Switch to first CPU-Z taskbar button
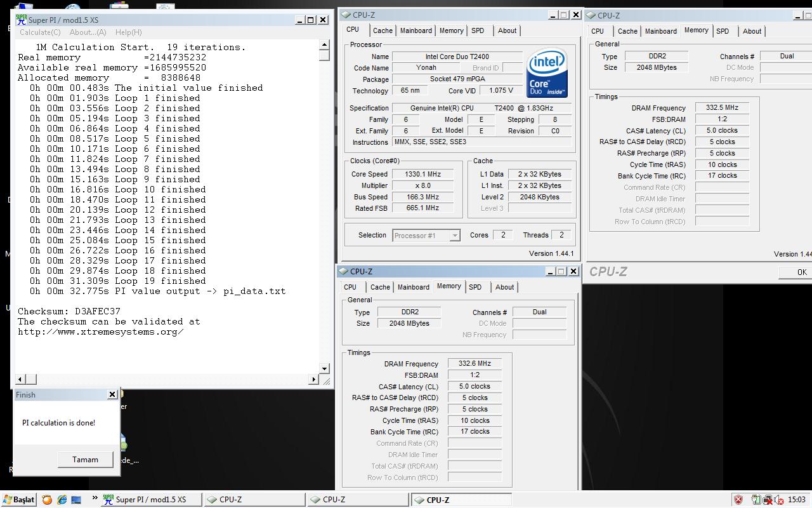Viewport: 812px width, 508px height. 256,500
